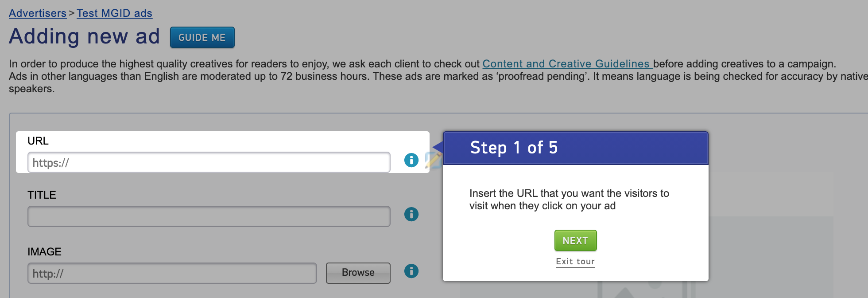
Task: Click the Adding new ad heading
Action: coord(84,36)
